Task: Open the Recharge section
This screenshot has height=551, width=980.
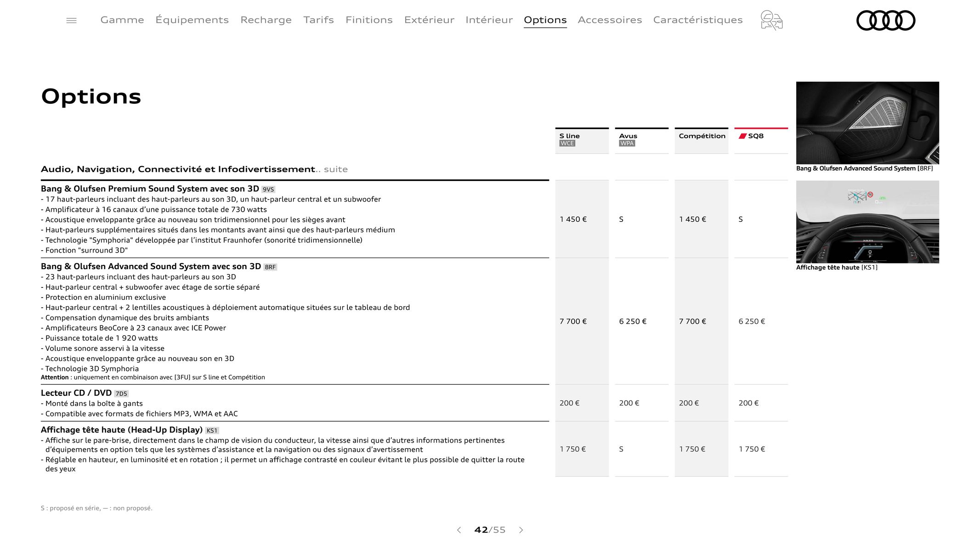Action: [x=266, y=20]
